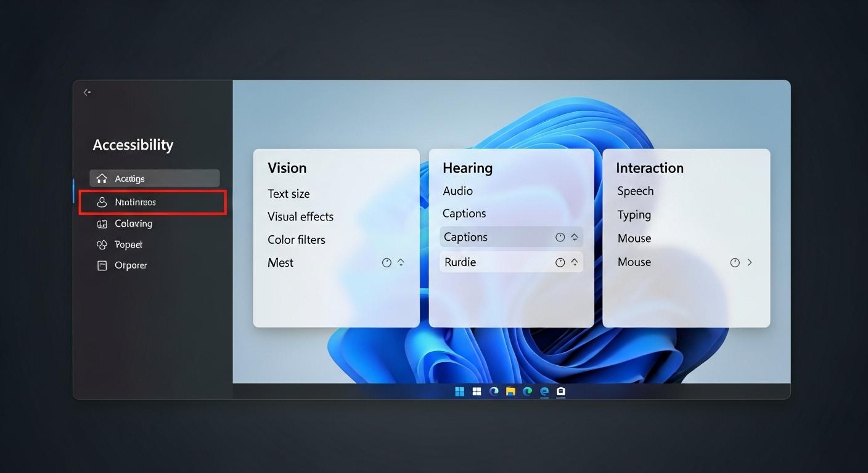Open "Audio" under Hearing
The image size is (868, 473).
click(457, 190)
